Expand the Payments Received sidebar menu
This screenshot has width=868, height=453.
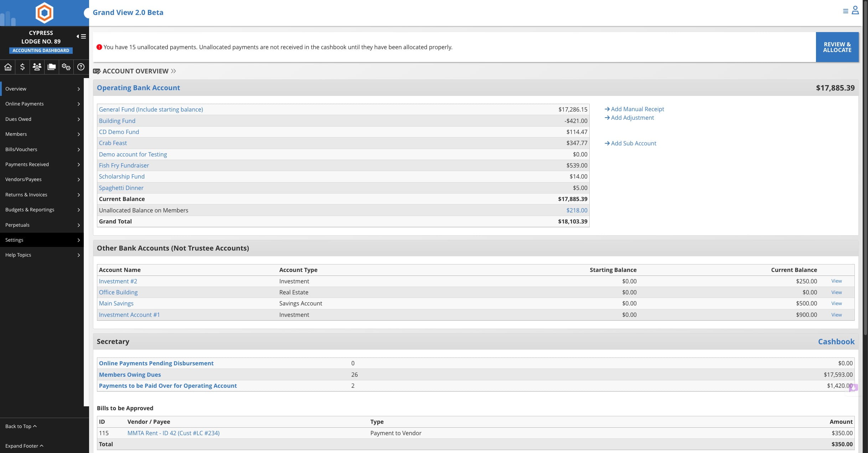pyautogui.click(x=42, y=164)
